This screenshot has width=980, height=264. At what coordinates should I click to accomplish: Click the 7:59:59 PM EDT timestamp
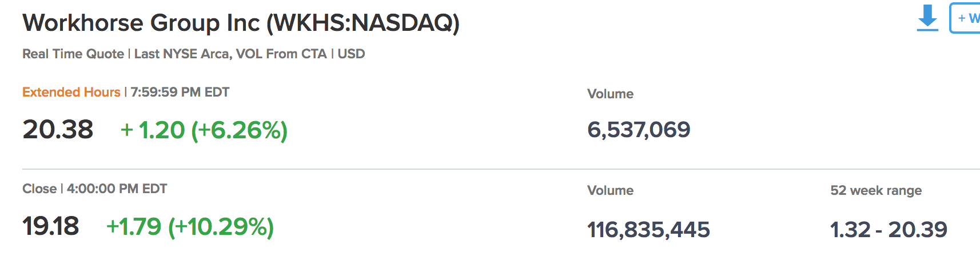[180, 92]
